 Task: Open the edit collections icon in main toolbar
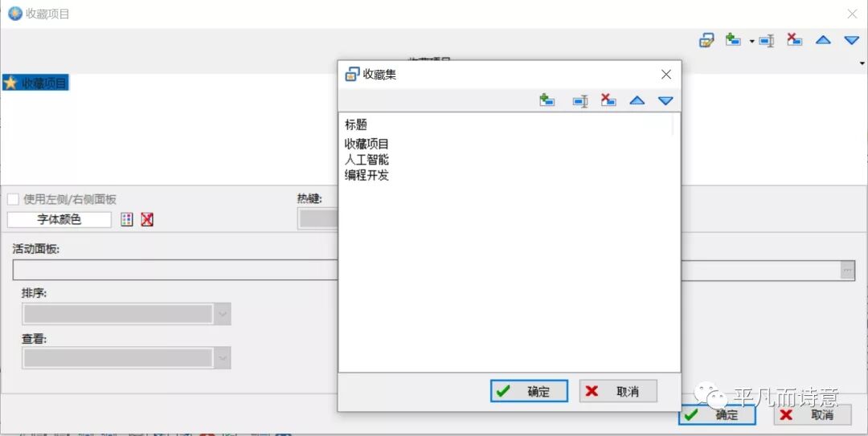click(x=706, y=40)
